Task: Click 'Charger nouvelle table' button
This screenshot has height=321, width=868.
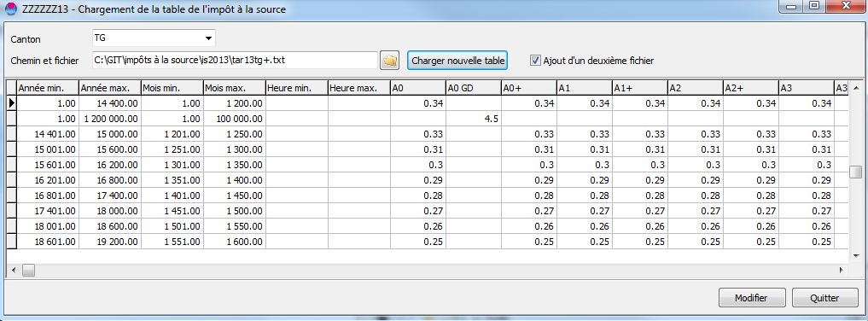Action: [457, 61]
